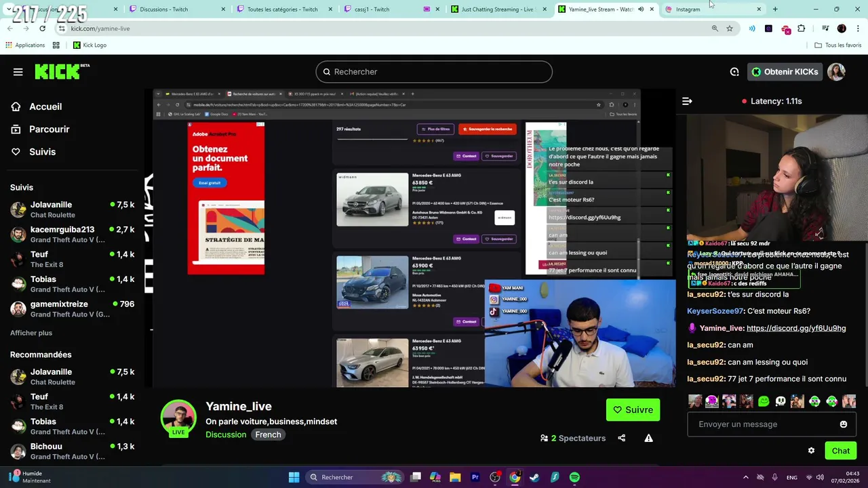
Task: Show hidden system tray icons chevron
Action: click(745, 477)
